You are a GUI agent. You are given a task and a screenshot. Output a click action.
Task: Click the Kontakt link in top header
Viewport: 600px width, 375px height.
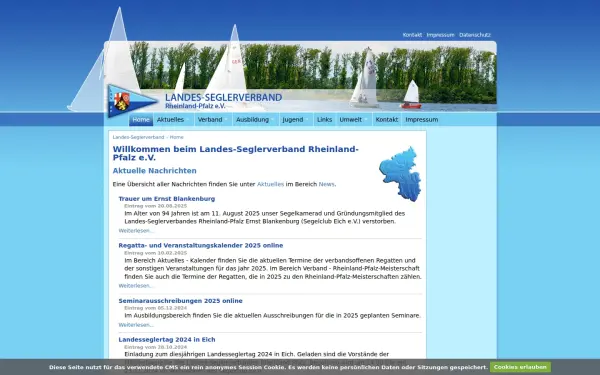(412, 35)
